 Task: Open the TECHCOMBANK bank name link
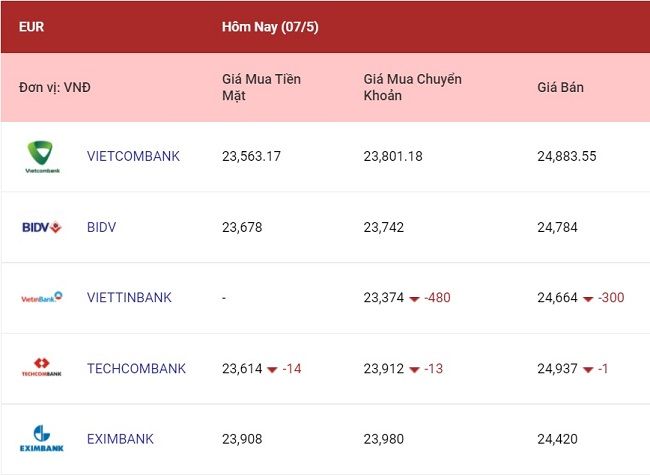tap(136, 368)
